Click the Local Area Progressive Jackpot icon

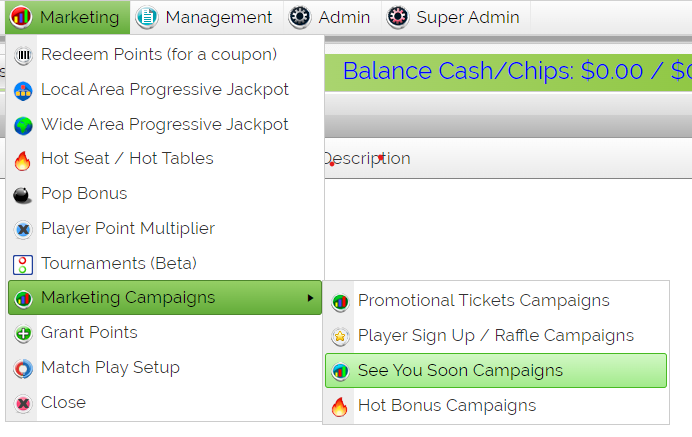[23, 91]
